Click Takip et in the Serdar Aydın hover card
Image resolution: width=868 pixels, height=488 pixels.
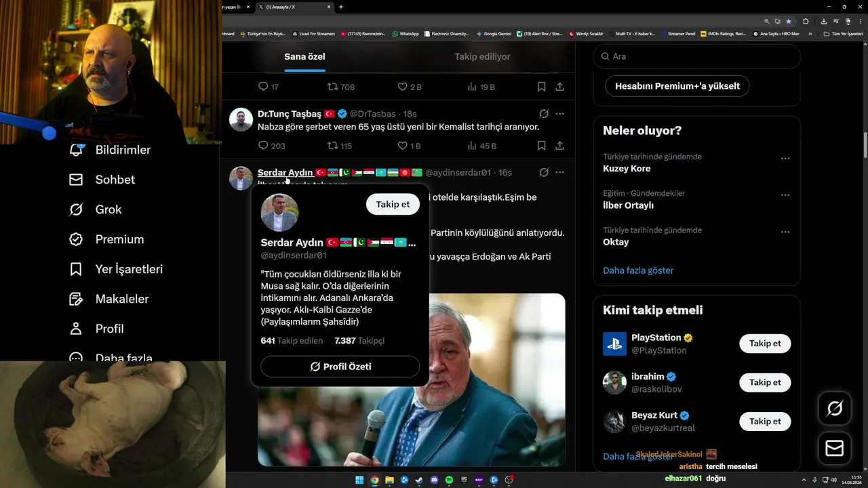click(x=393, y=204)
